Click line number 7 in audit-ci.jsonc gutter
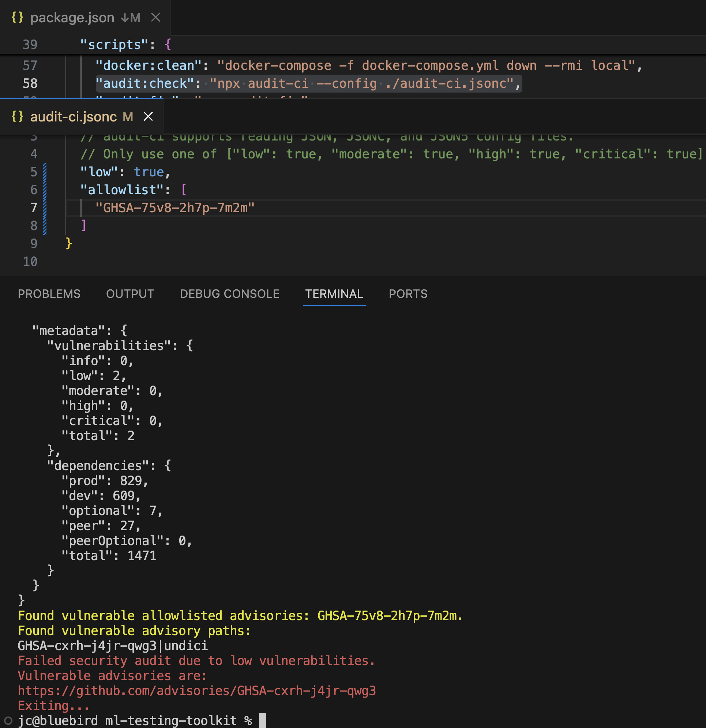Viewport: 706px width, 728px height. pyautogui.click(x=34, y=208)
